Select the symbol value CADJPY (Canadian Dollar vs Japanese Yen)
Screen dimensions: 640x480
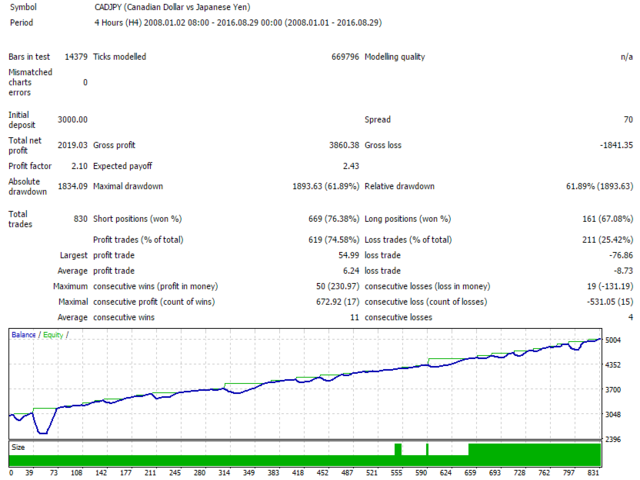click(172, 7)
